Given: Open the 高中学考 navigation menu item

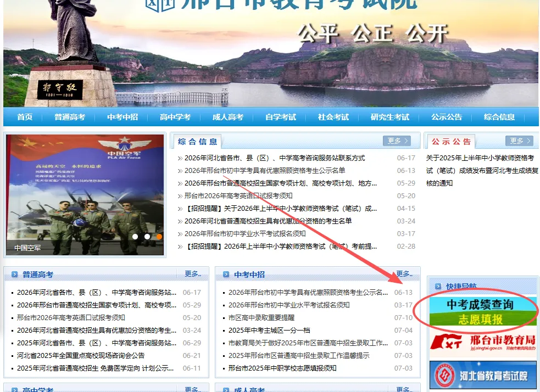Looking at the screenshot, I should [x=175, y=117].
